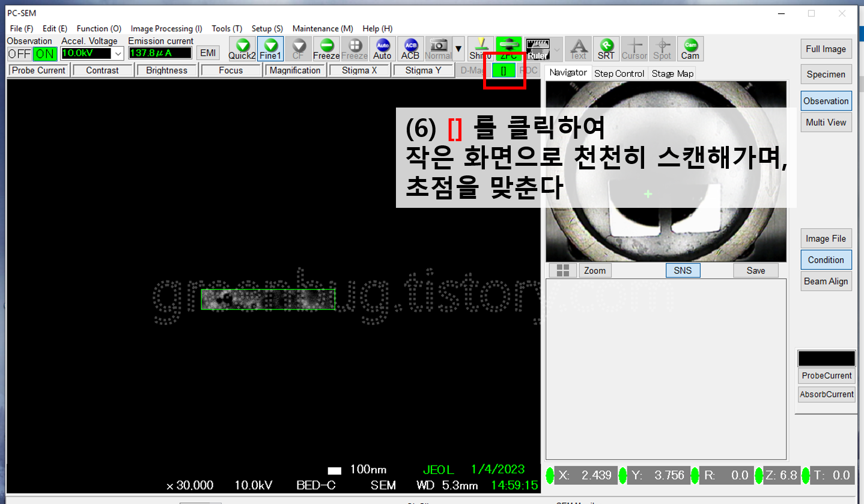864x504 pixels.
Task: Click the X stage coordinate 2.439
Action: point(597,475)
